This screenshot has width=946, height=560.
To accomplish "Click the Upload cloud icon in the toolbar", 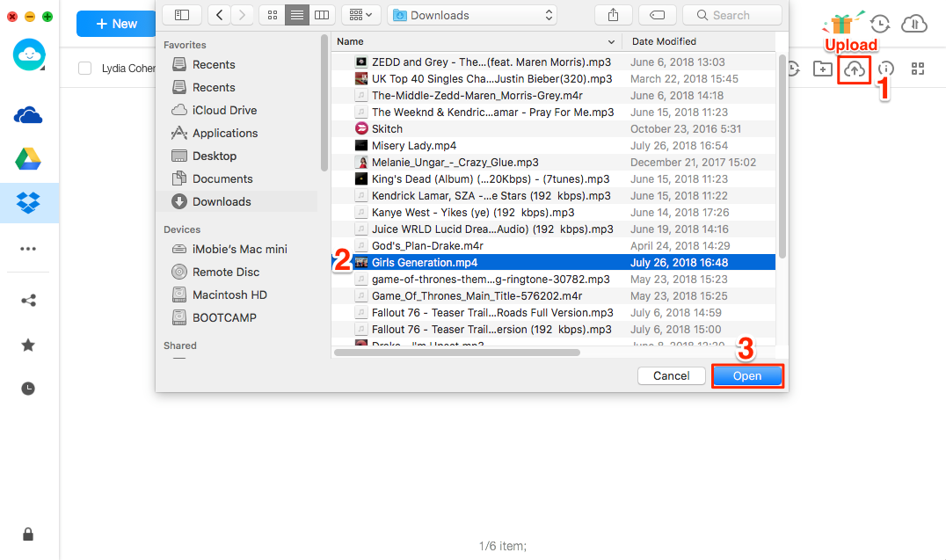I will [854, 69].
